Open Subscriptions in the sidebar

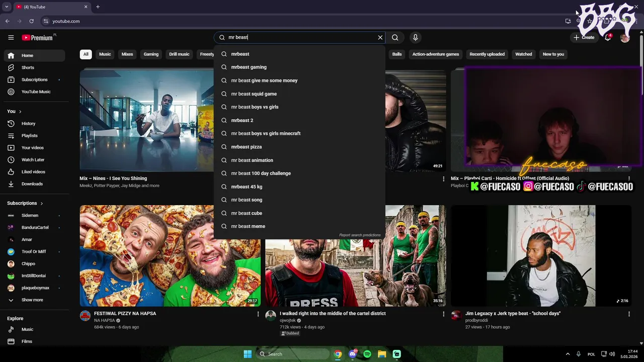pos(35,79)
